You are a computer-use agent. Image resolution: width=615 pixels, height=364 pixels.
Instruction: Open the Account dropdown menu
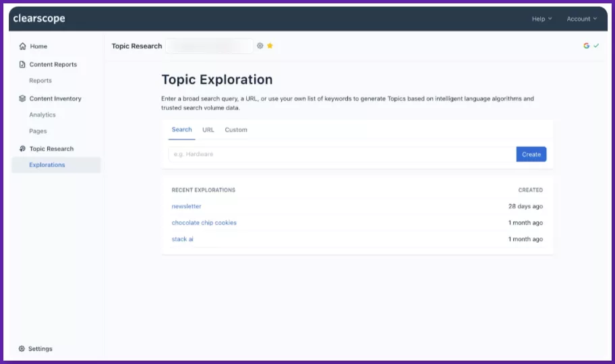(x=581, y=19)
